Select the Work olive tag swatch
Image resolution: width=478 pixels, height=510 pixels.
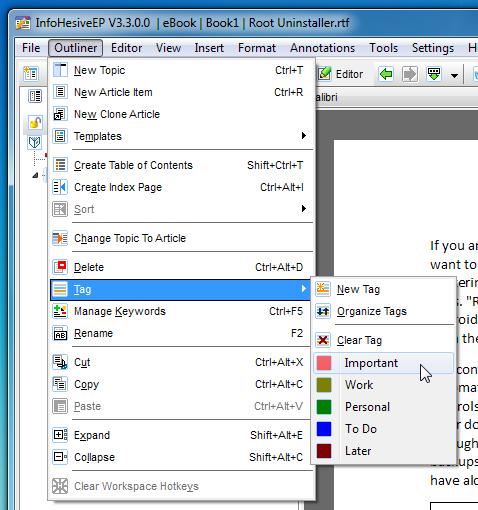pyautogui.click(x=324, y=385)
